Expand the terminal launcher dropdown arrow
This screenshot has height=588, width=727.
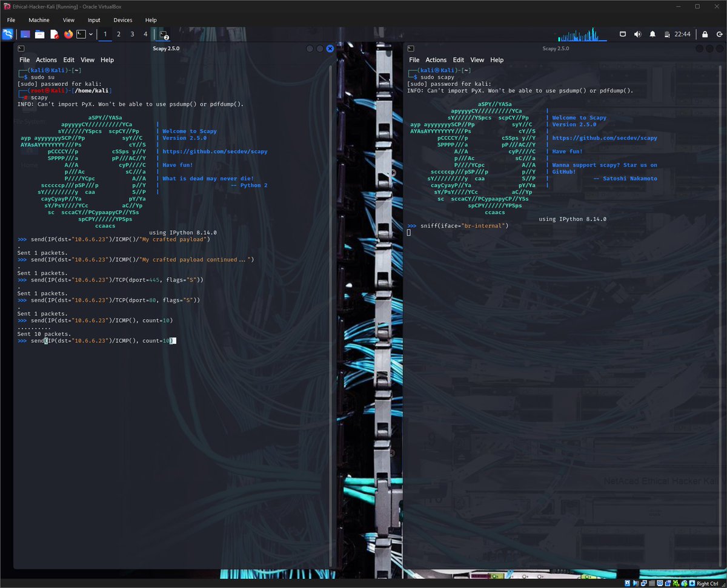click(x=91, y=35)
